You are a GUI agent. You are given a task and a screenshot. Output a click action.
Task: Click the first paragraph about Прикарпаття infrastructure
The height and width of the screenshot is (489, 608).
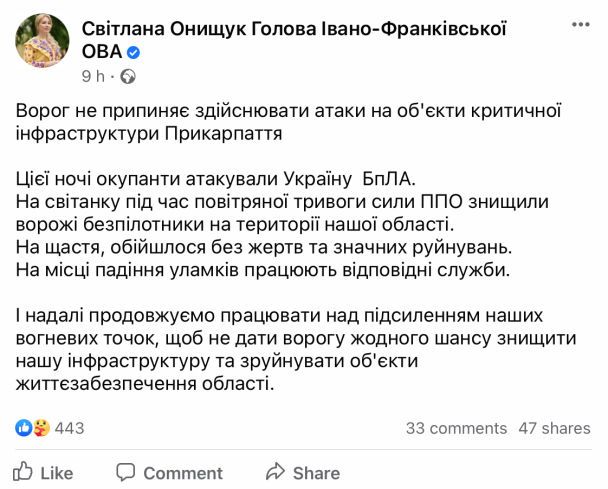pyautogui.click(x=288, y=123)
